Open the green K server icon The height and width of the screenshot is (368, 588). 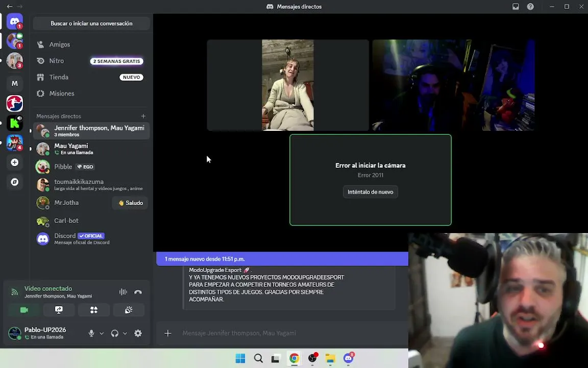click(15, 123)
